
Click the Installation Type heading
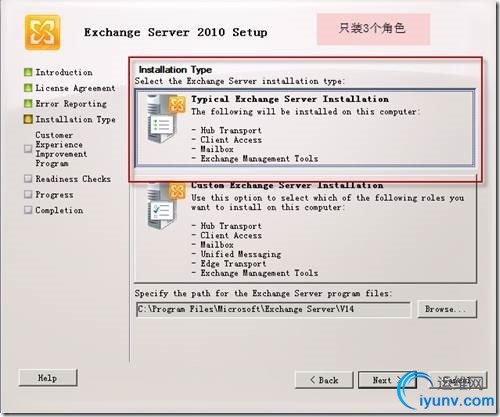tap(175, 70)
